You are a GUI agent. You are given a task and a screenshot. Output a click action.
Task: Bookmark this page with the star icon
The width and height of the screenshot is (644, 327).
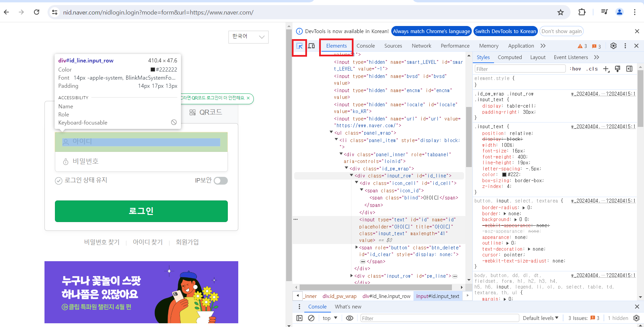pos(560,12)
